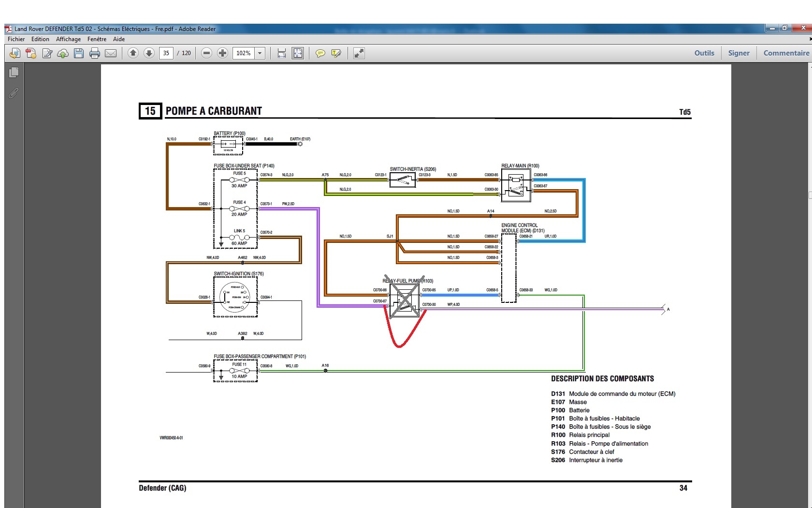Zoom out using the minus button

tap(206, 53)
